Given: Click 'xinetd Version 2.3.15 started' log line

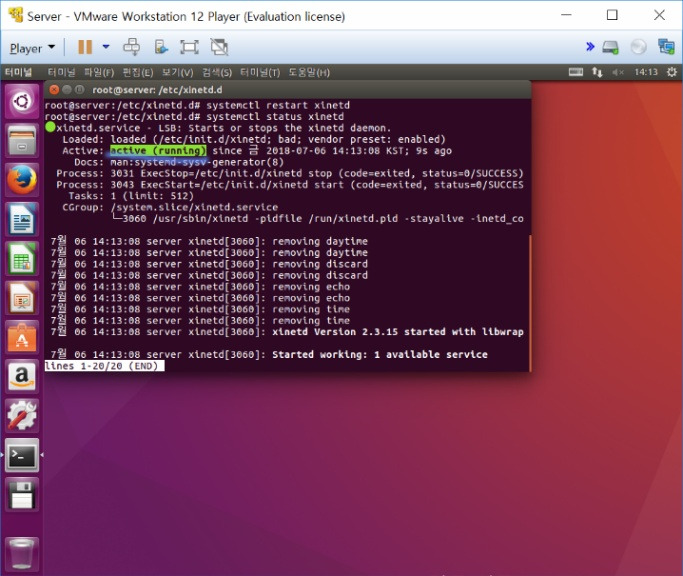Looking at the screenshot, I should (398, 332).
